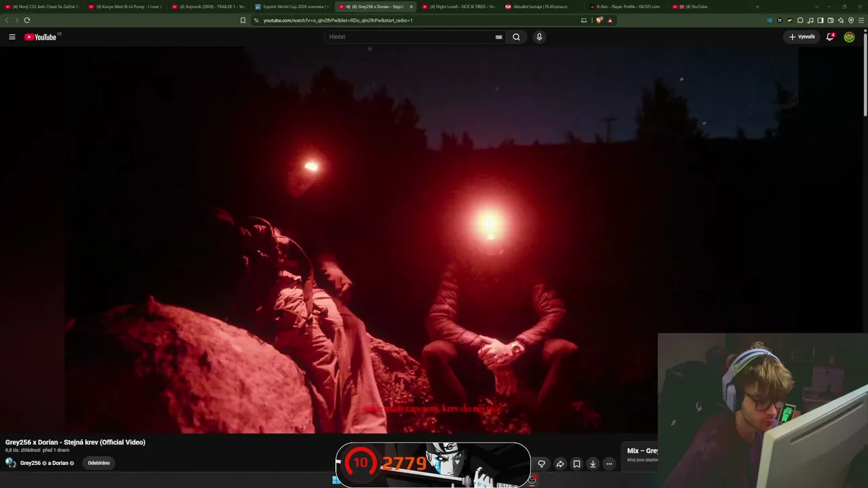868x488 pixels.
Task: Switch to the 'Esports World Cup 2026 overview' tab
Action: pyautogui.click(x=292, y=7)
